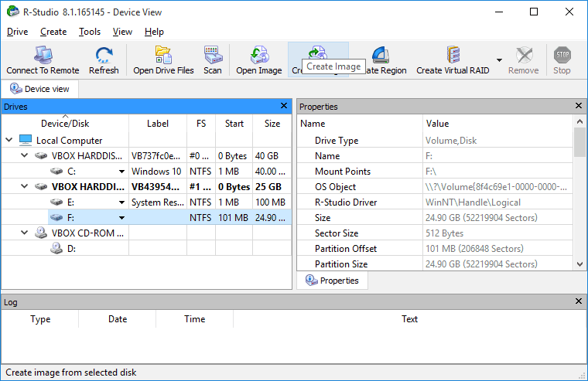The height and width of the screenshot is (381, 588).
Task: Select the Device view tab
Action: point(39,89)
